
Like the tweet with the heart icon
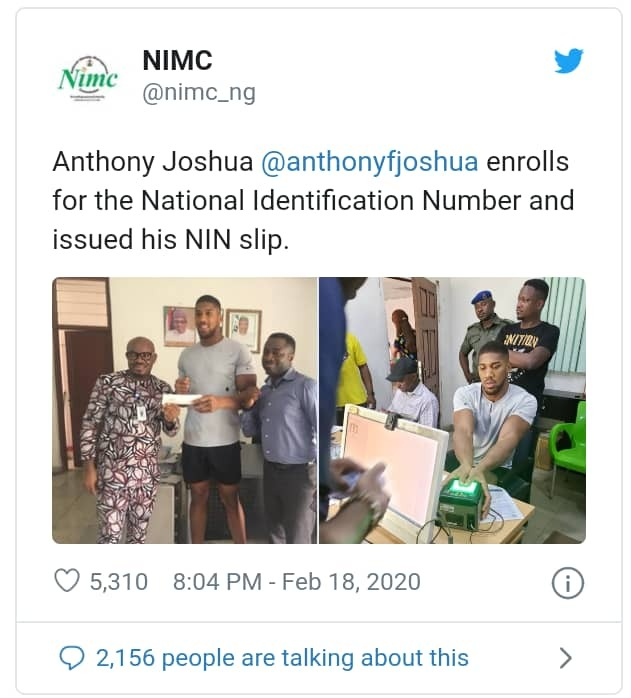66,581
